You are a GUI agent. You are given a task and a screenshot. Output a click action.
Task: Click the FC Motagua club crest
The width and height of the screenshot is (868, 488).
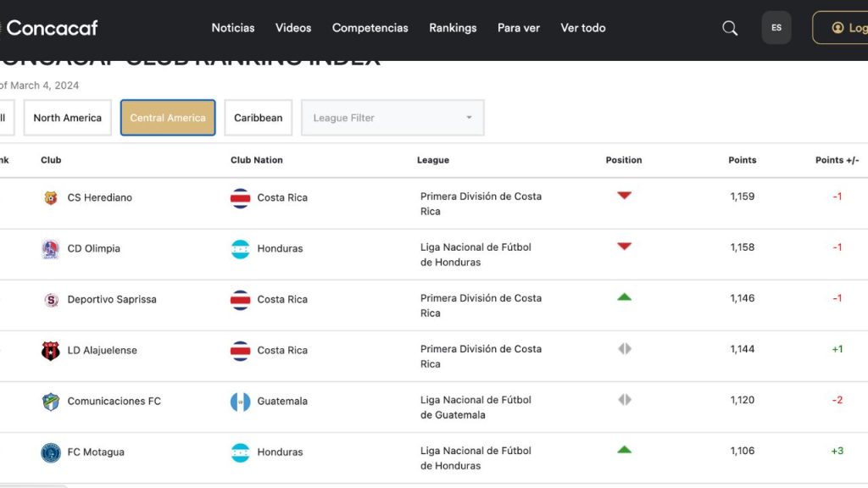coord(50,452)
